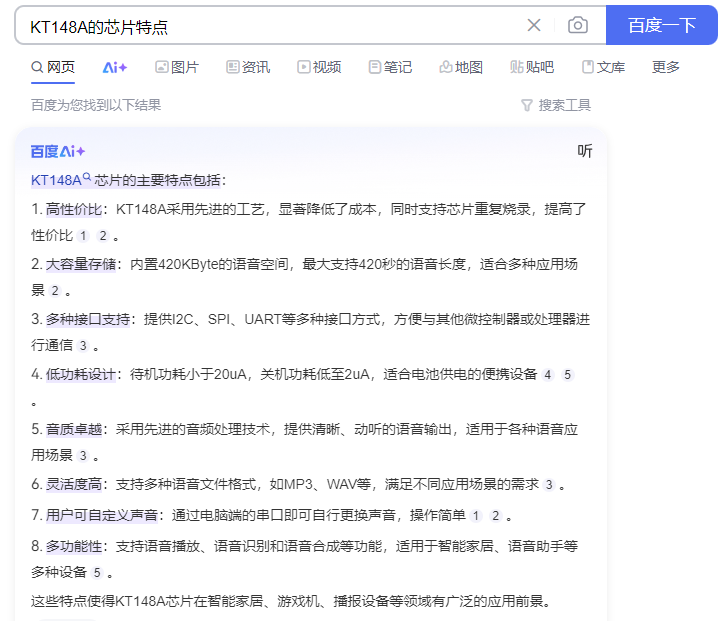Open citation 2 after 操作简单

pos(496,516)
